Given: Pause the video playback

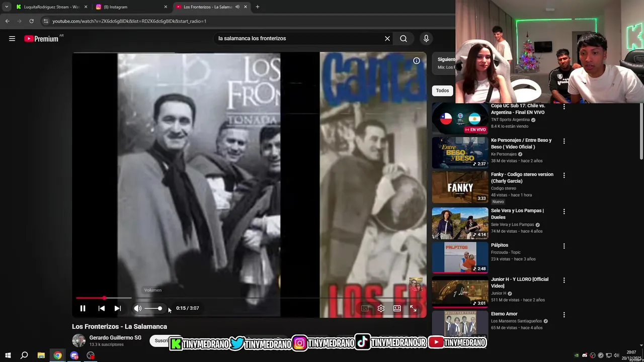Looking at the screenshot, I should [83, 308].
